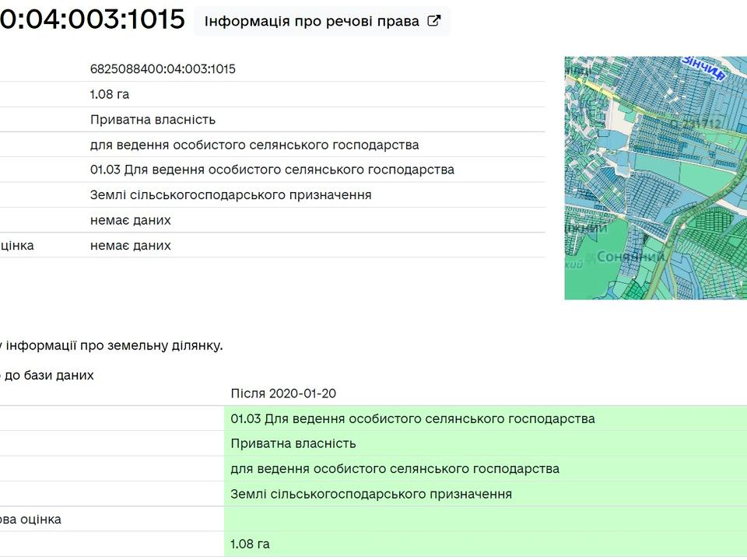747x560 pixels.
Task: Select the full cadastral number 6825088400:04:003:1015
Action: tap(163, 69)
